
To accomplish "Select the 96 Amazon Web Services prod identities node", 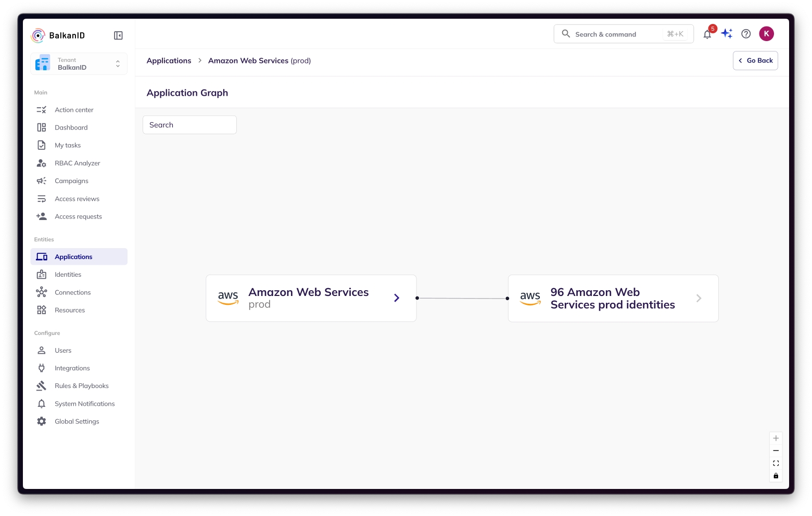I will (613, 299).
